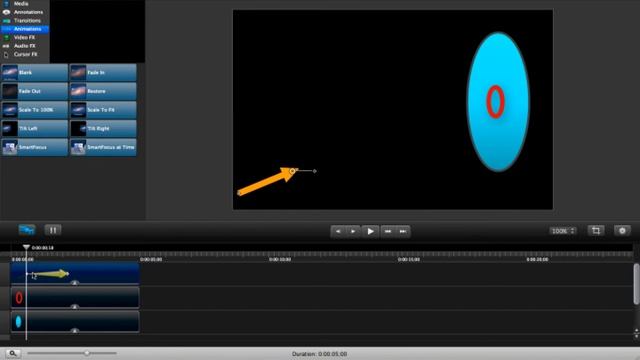Click the timeline vertical scrollbar
The width and height of the screenshot is (640, 360).
(636, 284)
